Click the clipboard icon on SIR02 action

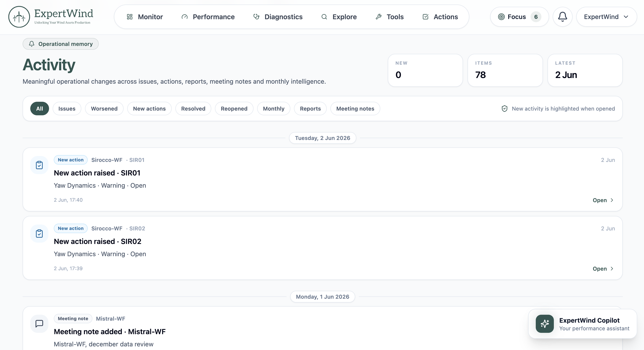(39, 234)
